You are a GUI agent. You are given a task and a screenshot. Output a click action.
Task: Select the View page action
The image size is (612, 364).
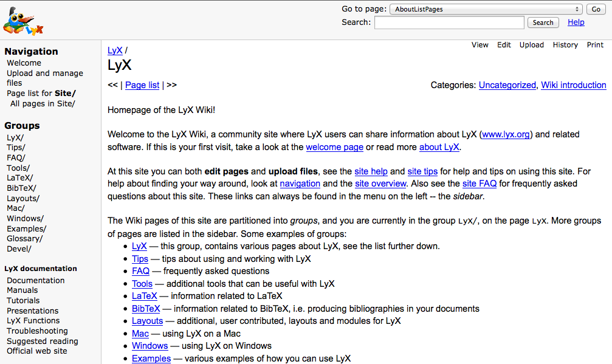pyautogui.click(x=480, y=45)
